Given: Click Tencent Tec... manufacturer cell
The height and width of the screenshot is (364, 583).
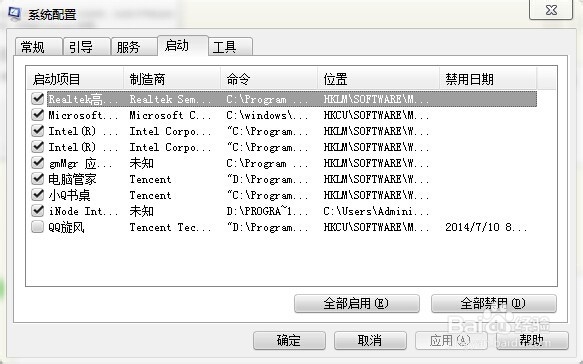Looking at the screenshot, I should click(x=170, y=227).
